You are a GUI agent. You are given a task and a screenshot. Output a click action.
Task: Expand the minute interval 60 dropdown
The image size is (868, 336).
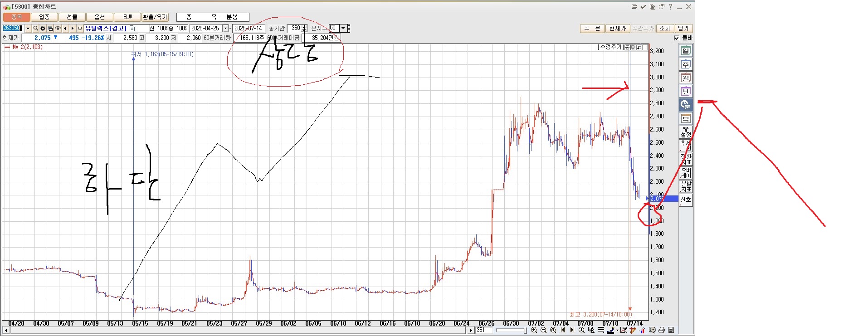click(343, 28)
